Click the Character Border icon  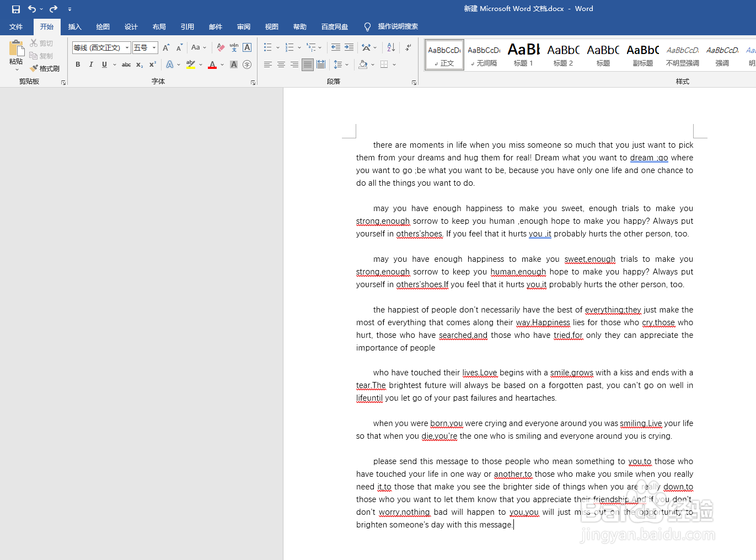click(x=247, y=48)
